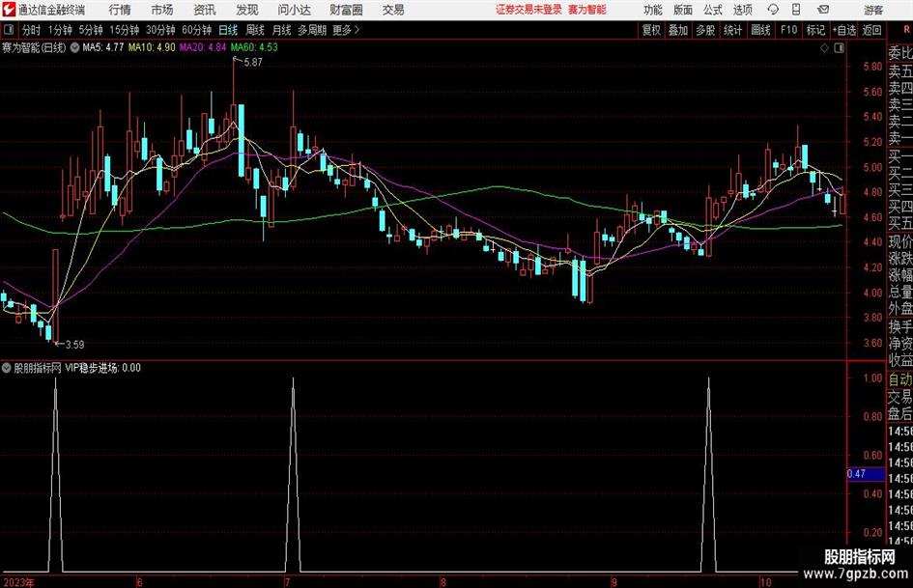Switch to 周线 weekly tab

254,30
